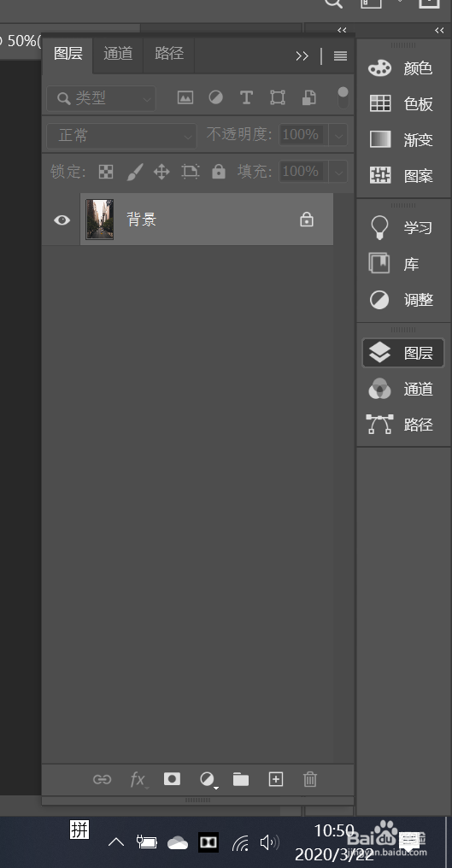Viewport: 452px width, 868px height.
Task: Switch to the 路径 tab
Action: pos(169,54)
